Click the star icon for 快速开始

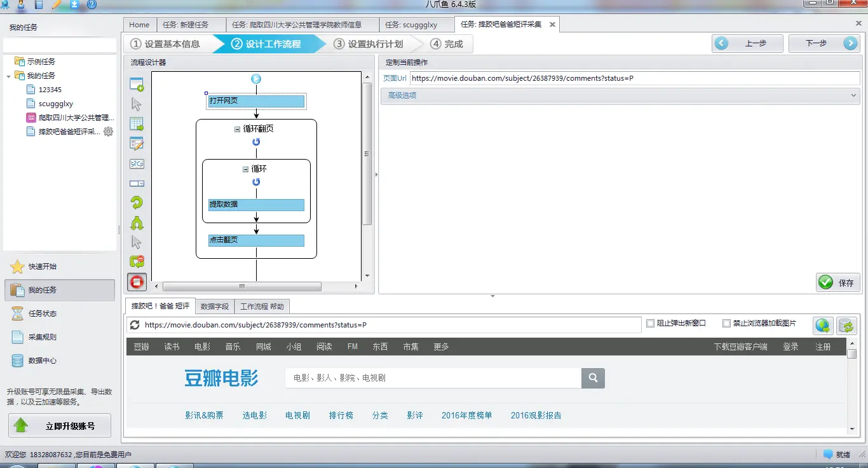pos(18,266)
